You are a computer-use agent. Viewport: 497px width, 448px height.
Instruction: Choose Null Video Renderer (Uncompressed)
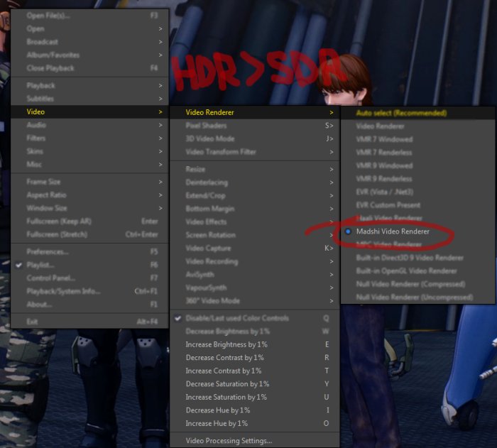coord(418,297)
